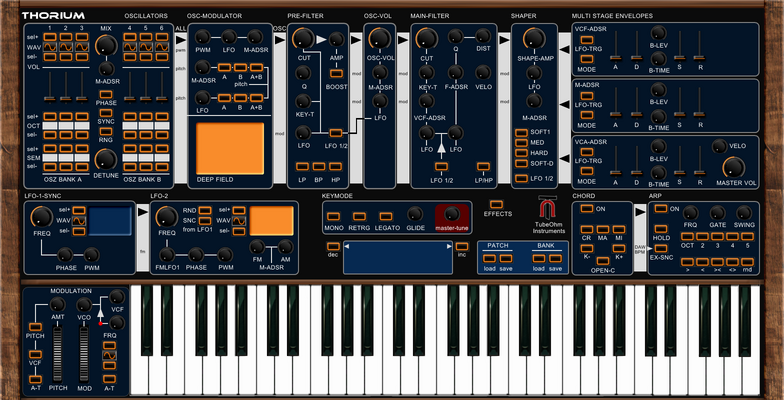Select the LP filter type in Pre-Filter
This screenshot has width=784, height=400.
(x=302, y=166)
